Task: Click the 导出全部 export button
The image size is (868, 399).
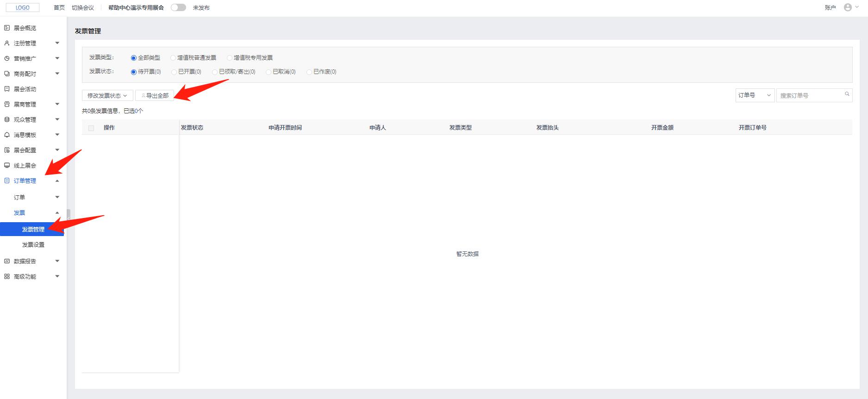Action: (x=155, y=96)
